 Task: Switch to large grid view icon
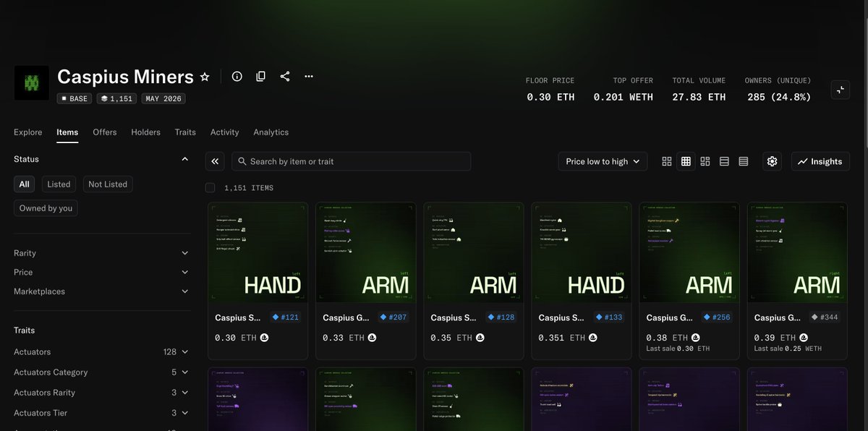[667, 161]
